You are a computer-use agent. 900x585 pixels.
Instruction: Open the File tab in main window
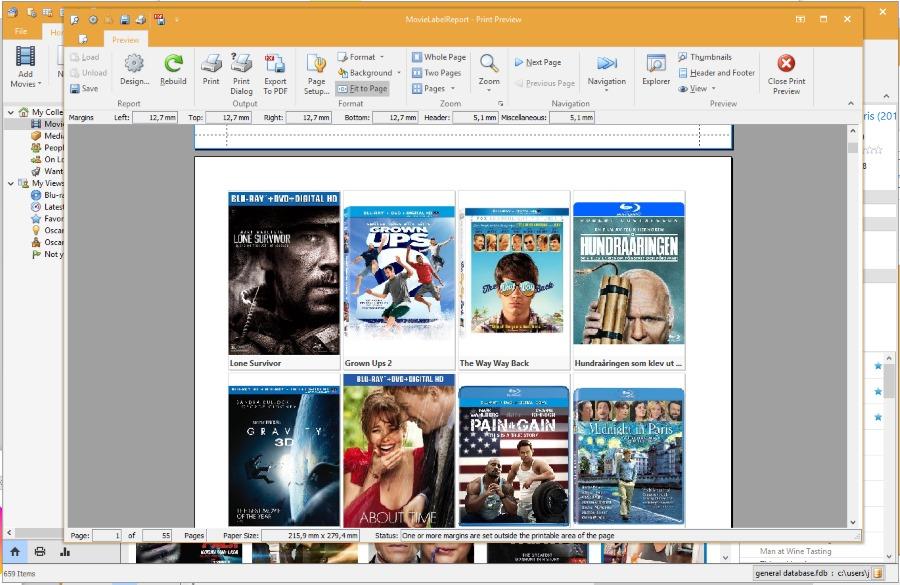click(x=21, y=31)
